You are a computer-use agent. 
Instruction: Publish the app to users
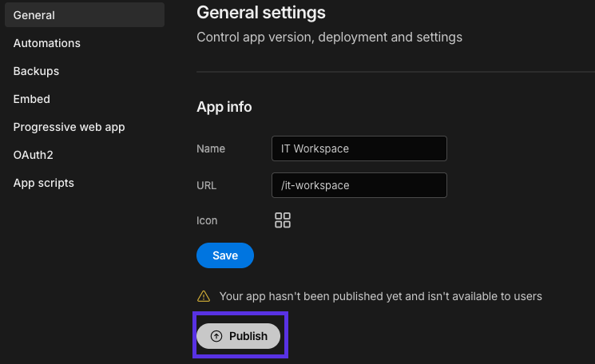pyautogui.click(x=238, y=336)
